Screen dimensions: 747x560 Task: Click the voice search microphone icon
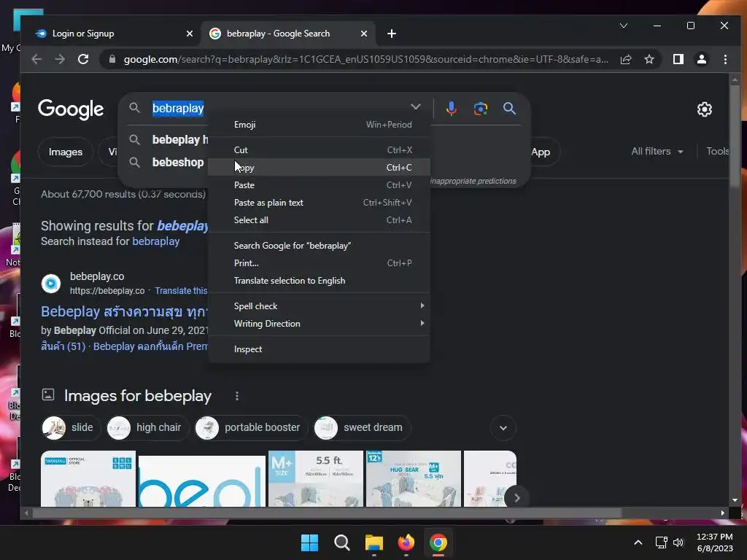tap(451, 109)
